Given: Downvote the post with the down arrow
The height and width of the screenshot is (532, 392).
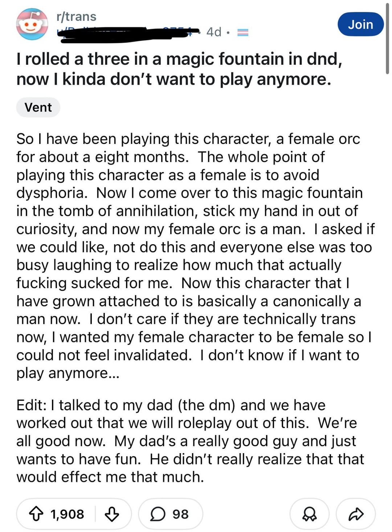Looking at the screenshot, I should 111,514.
